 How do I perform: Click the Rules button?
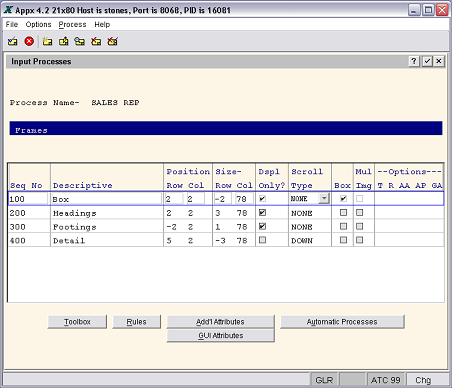tap(136, 322)
